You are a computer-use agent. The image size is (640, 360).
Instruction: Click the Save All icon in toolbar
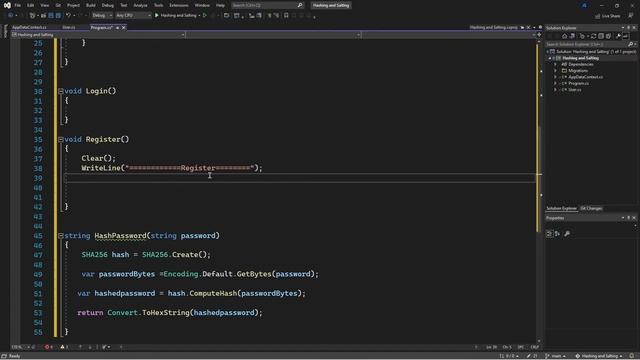click(x=58, y=16)
